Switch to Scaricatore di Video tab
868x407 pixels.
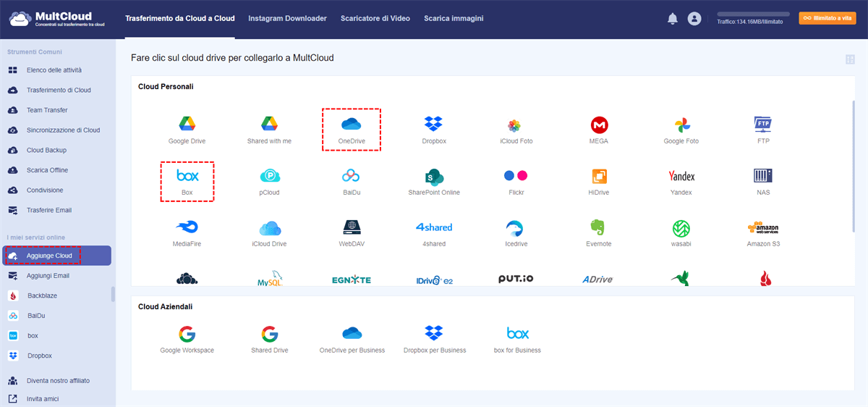click(x=375, y=18)
